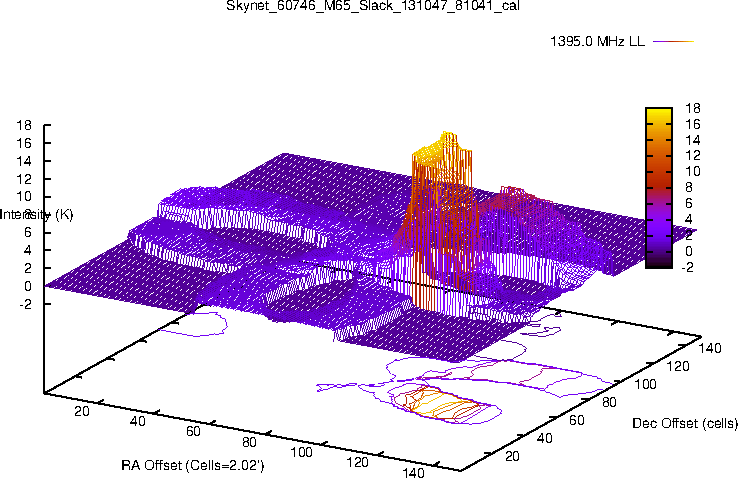
Task: Click Intensity axis tick label 0
Action: pos(28,286)
